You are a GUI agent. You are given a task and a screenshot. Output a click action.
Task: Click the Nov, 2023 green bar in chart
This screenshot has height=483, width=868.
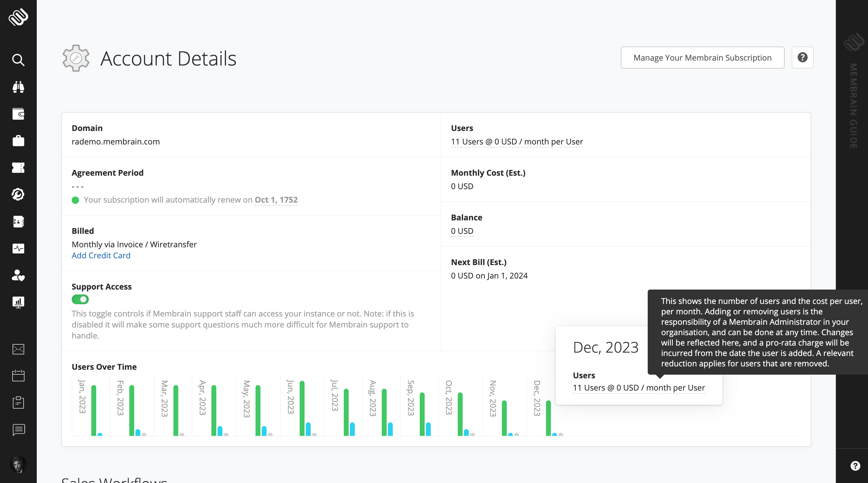(504, 418)
